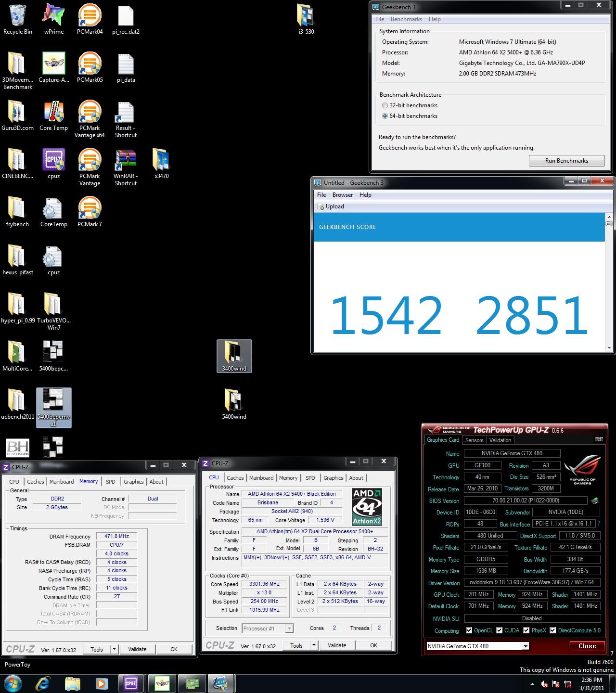Switch to Validation tab in GPU-Z

pos(500,440)
